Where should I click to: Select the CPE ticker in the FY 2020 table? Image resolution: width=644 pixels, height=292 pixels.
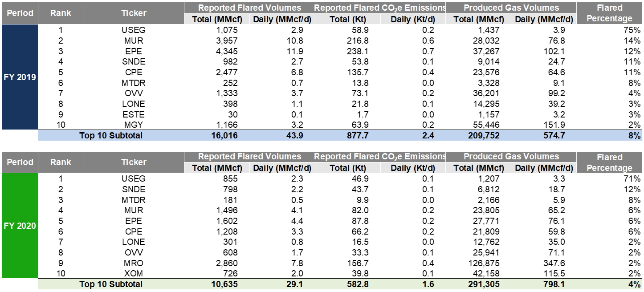[x=134, y=231]
